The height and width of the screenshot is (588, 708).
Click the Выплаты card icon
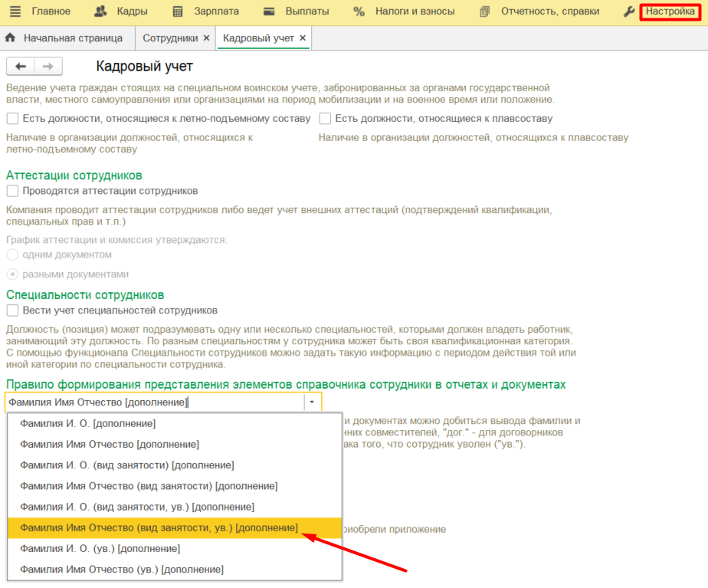click(269, 11)
